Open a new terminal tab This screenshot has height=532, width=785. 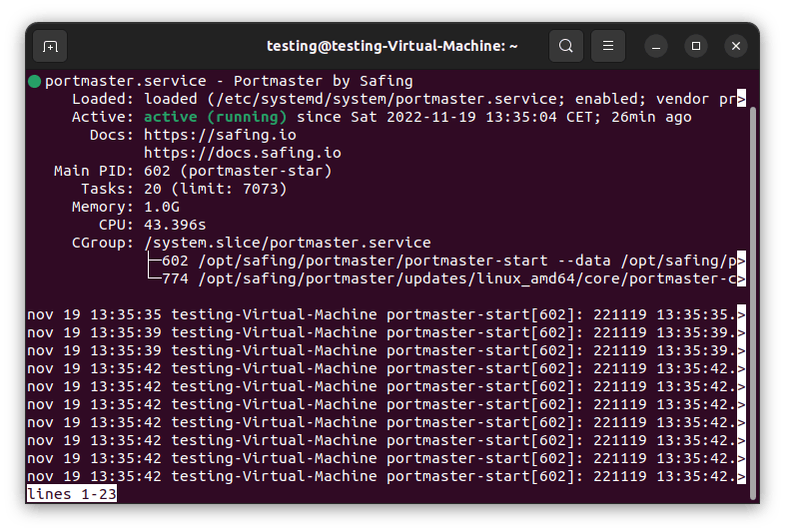point(50,47)
